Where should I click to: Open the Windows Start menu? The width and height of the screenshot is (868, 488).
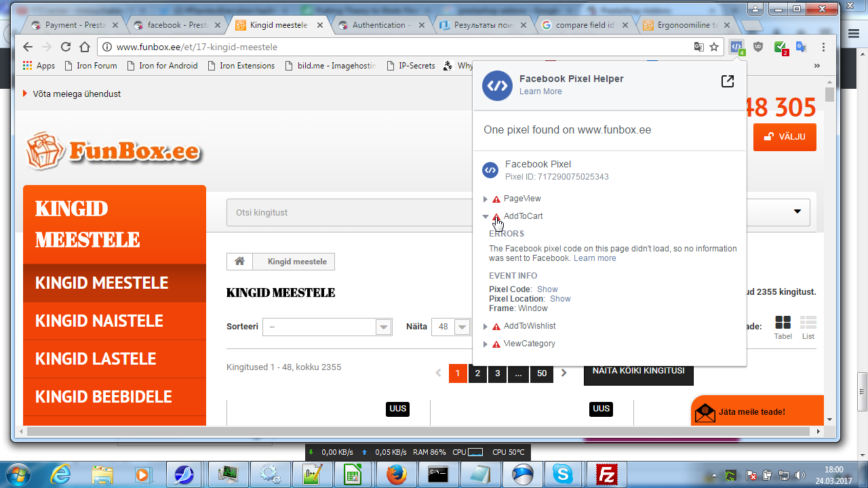(17, 473)
